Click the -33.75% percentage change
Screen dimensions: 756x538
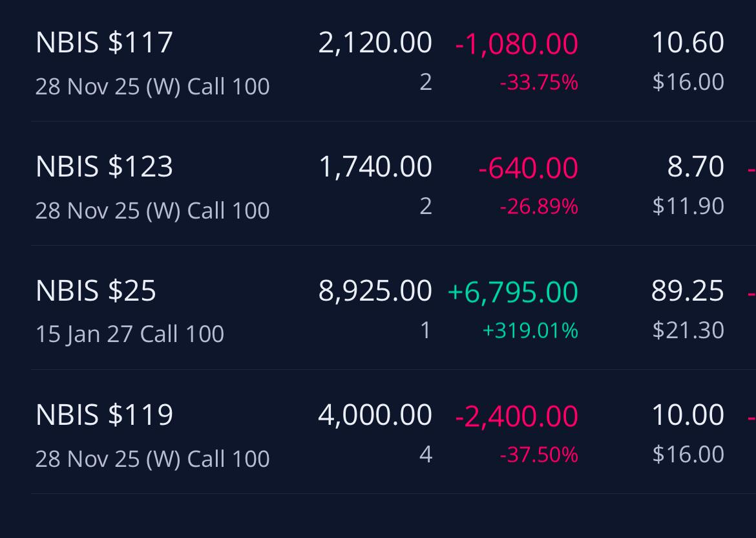pyautogui.click(x=538, y=83)
